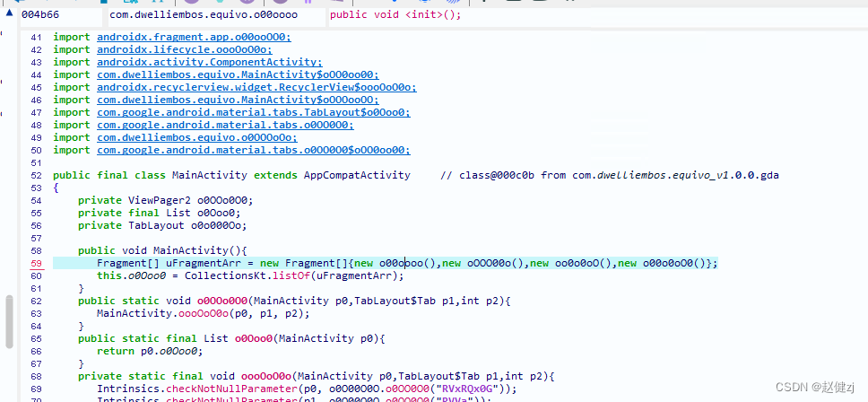Viewport: 868px width, 402px height.
Task: Click the address field showing 004b66
Action: (x=60, y=15)
